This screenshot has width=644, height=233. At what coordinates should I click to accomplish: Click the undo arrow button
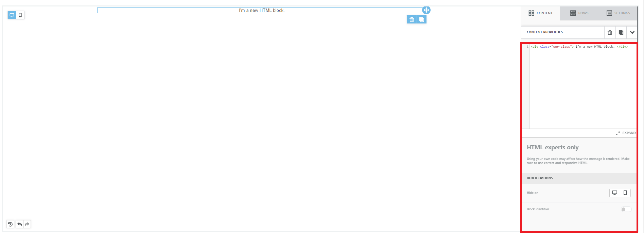coord(20,224)
